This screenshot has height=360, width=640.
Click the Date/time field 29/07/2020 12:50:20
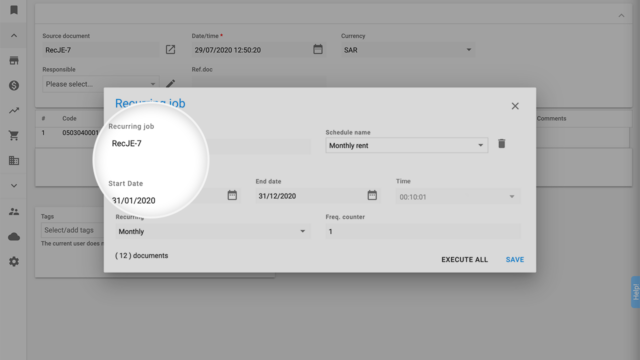251,50
